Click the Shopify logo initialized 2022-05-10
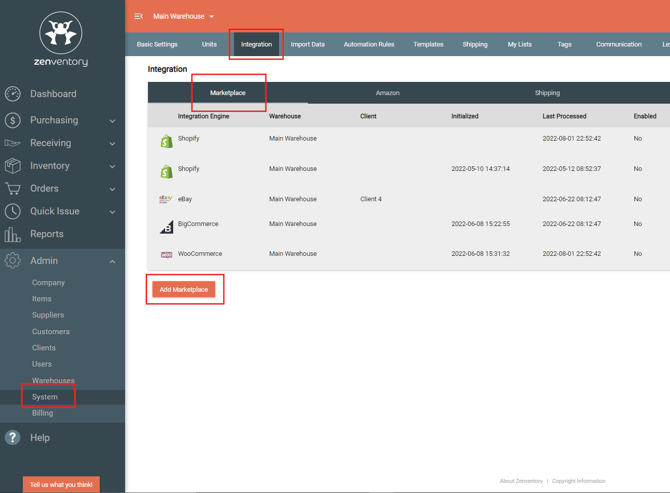The height and width of the screenshot is (493, 670). [x=166, y=171]
